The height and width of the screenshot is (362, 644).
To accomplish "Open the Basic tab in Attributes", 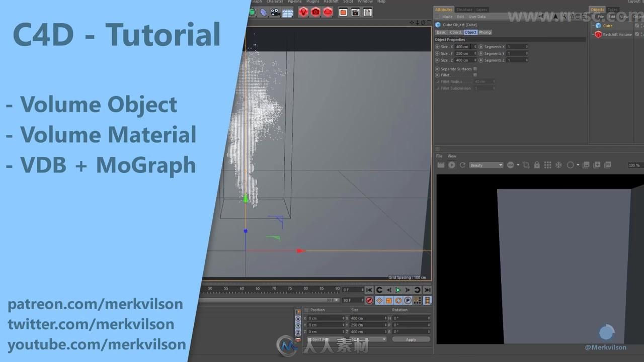I will [x=441, y=32].
